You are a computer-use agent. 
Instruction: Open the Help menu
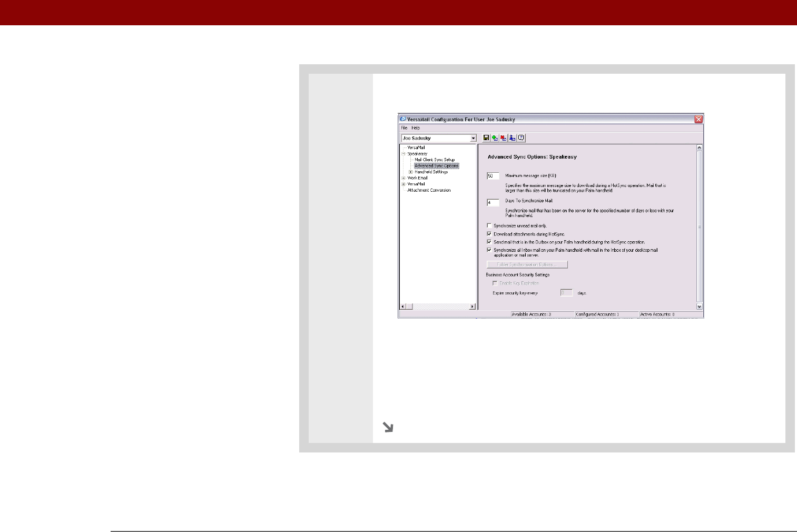pyautogui.click(x=416, y=128)
